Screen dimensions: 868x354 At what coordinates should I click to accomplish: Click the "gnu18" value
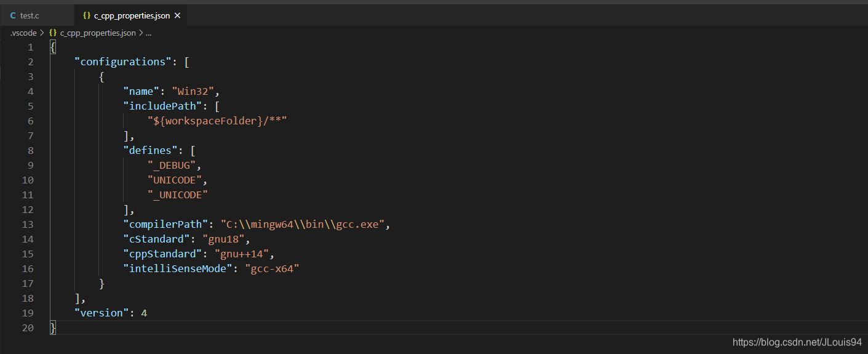tap(224, 239)
